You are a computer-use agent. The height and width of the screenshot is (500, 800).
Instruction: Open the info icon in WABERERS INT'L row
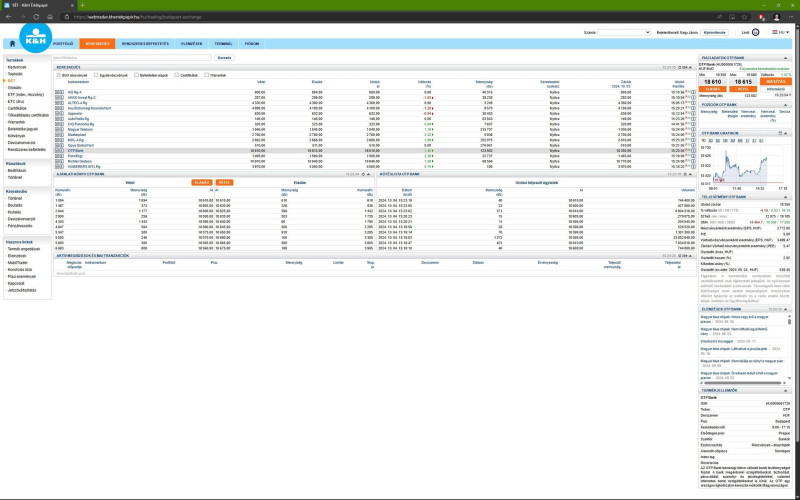693,167
